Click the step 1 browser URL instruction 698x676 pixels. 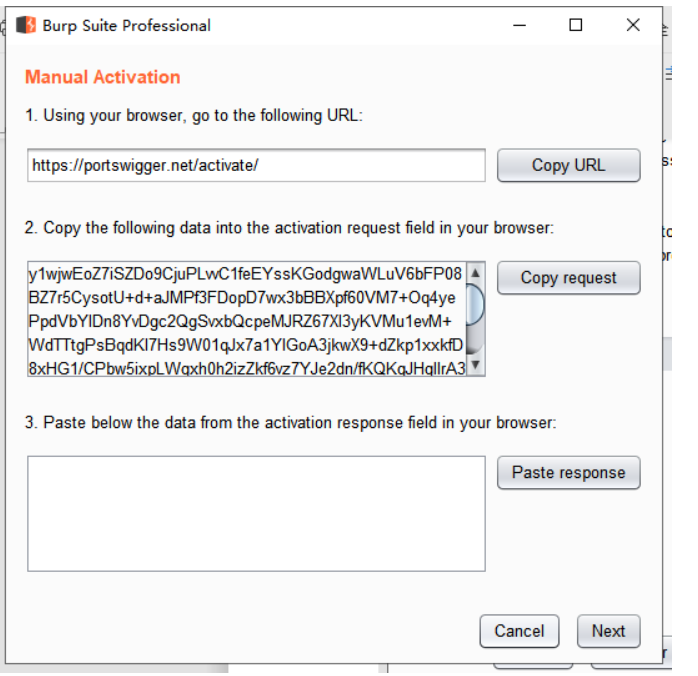click(194, 115)
